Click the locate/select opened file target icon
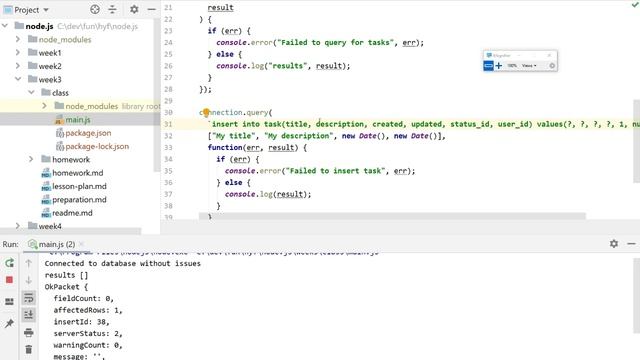 [x=95, y=9]
